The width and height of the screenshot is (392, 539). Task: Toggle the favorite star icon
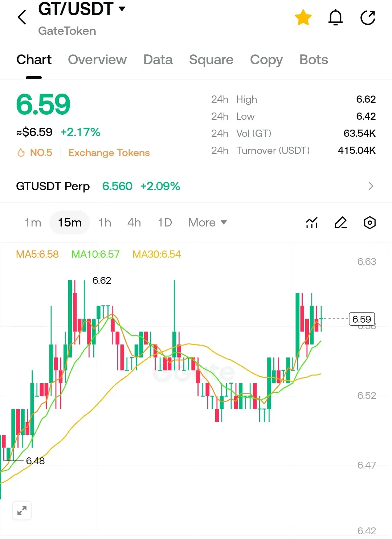click(303, 17)
